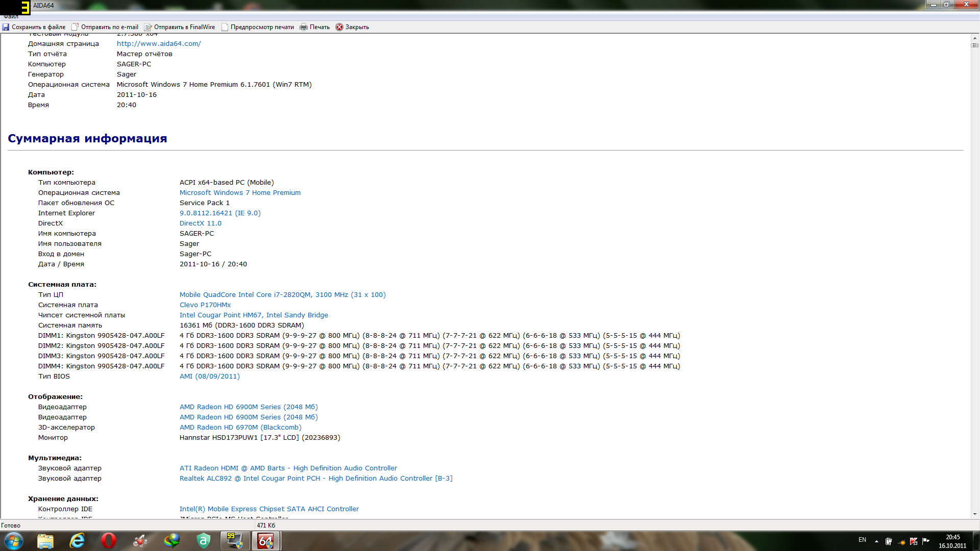Click the vertical scrollbar thumb
The width and height of the screenshot is (980, 551).
975,45
